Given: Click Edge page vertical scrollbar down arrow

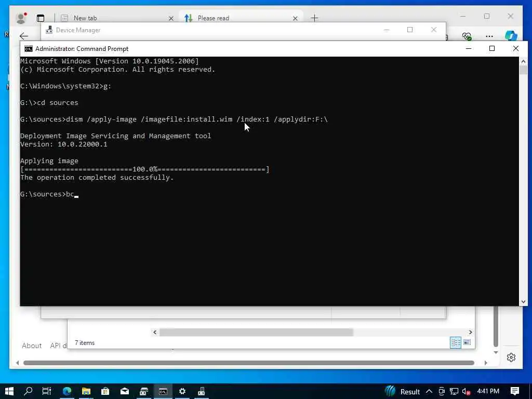Looking at the screenshot, I should (496, 352).
